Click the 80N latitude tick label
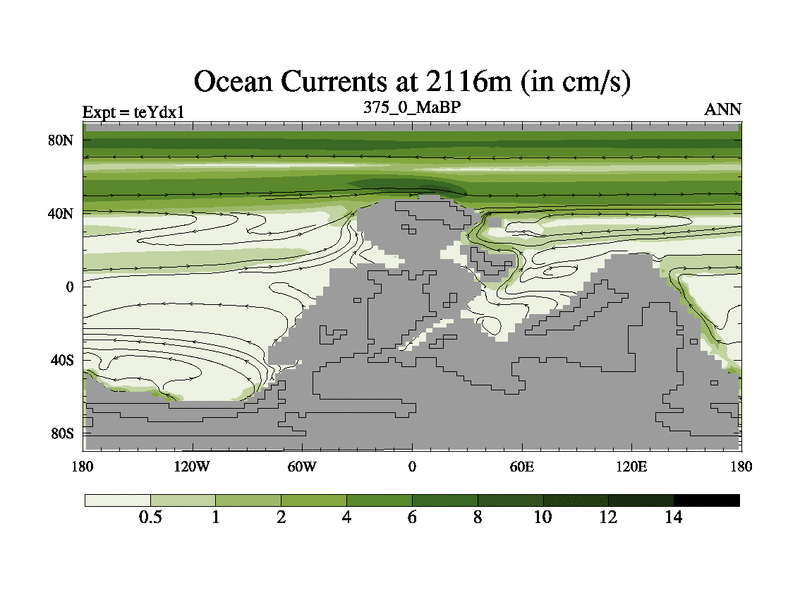This screenshot has width=800, height=600. tap(62, 140)
